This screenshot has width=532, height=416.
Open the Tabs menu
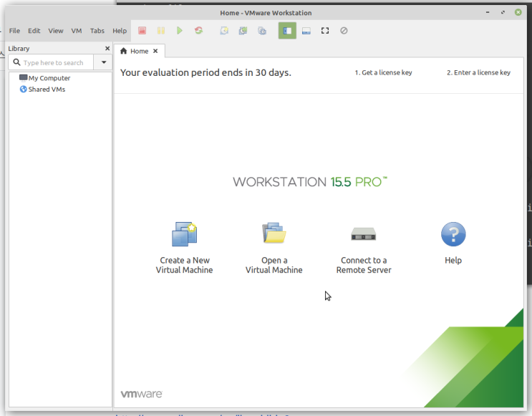97,31
